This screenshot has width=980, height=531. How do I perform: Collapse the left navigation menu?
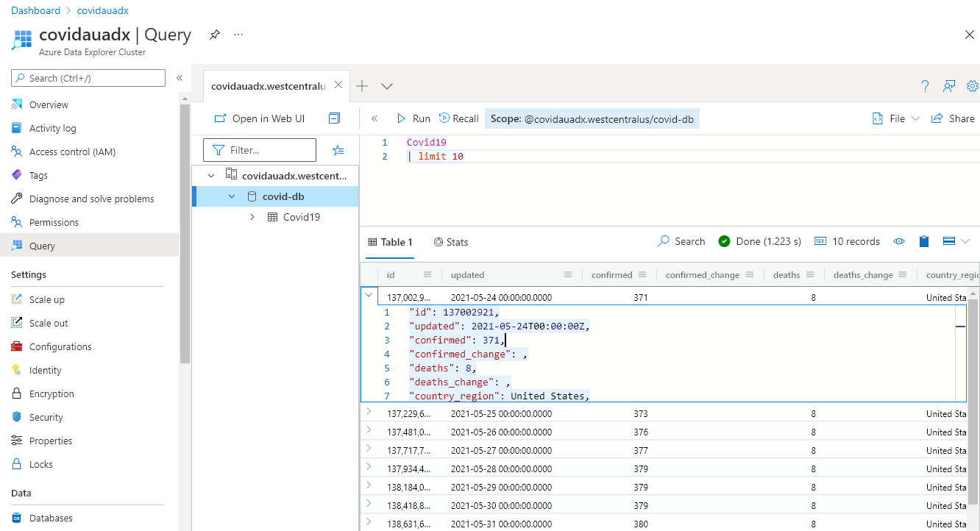180,78
